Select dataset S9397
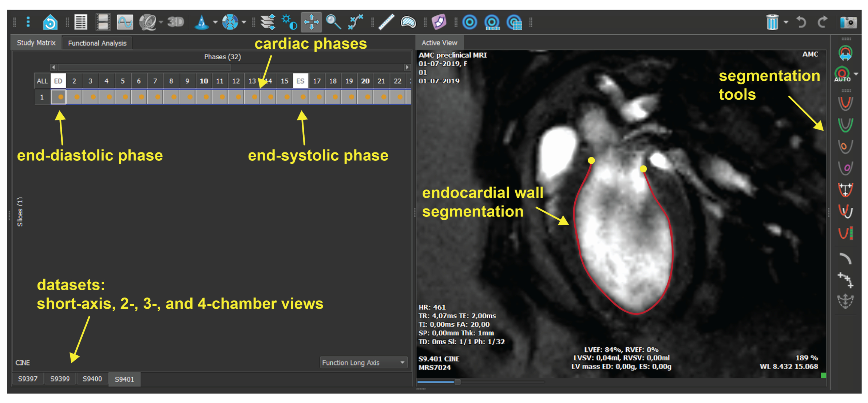This screenshot has height=403, width=868. coord(28,379)
